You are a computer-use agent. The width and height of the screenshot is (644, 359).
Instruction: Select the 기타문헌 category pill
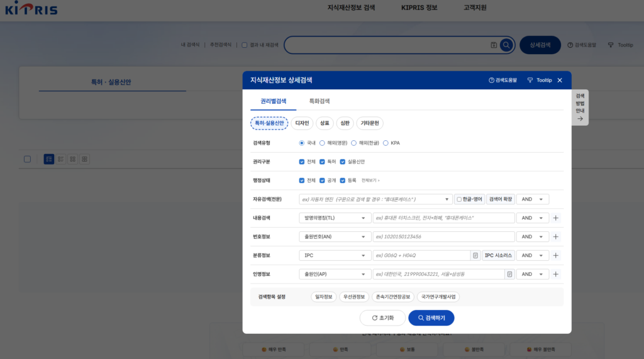370,123
